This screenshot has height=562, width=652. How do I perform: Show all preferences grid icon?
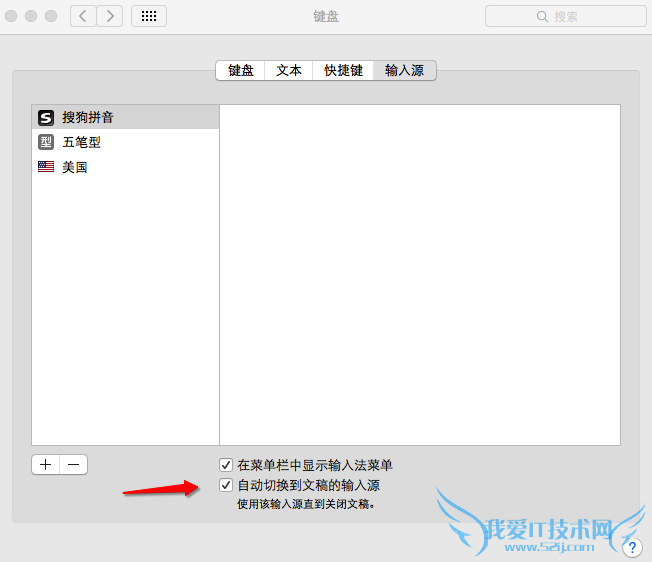[x=149, y=16]
